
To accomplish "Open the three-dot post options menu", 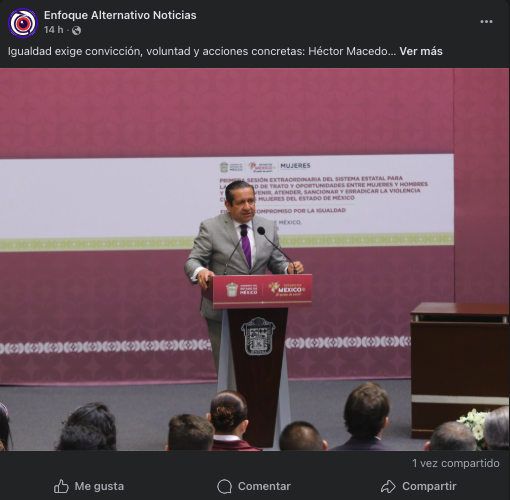I will (x=486, y=22).
